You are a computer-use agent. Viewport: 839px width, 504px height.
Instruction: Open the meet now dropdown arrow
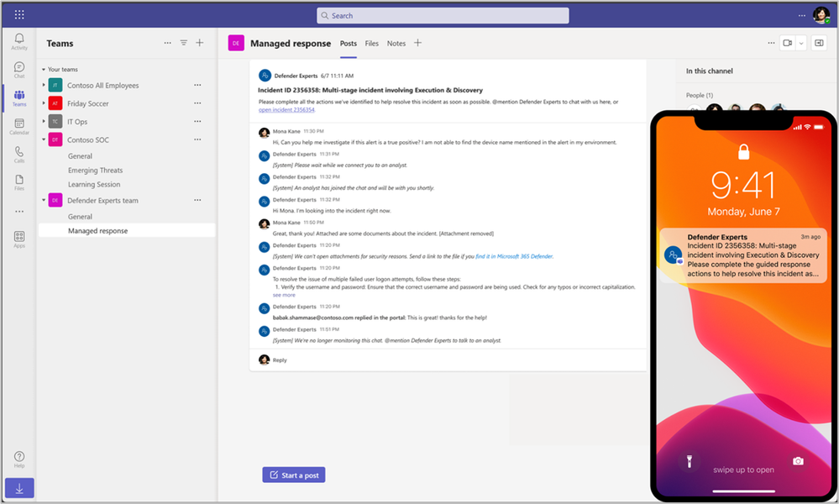pos(801,43)
